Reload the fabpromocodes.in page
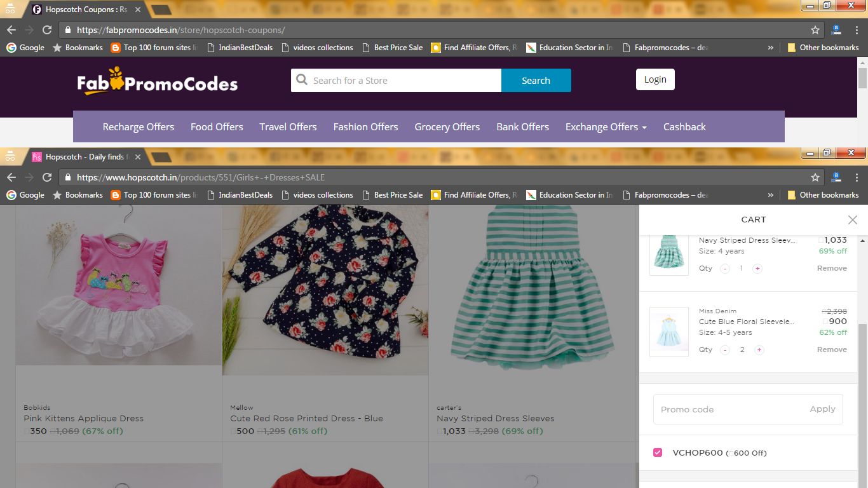This screenshot has width=868, height=488. (47, 30)
